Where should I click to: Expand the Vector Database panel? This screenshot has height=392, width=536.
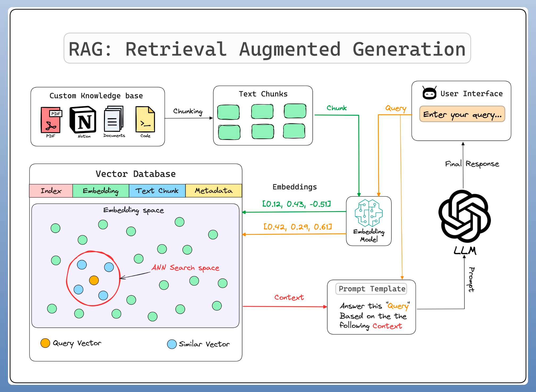point(136,174)
